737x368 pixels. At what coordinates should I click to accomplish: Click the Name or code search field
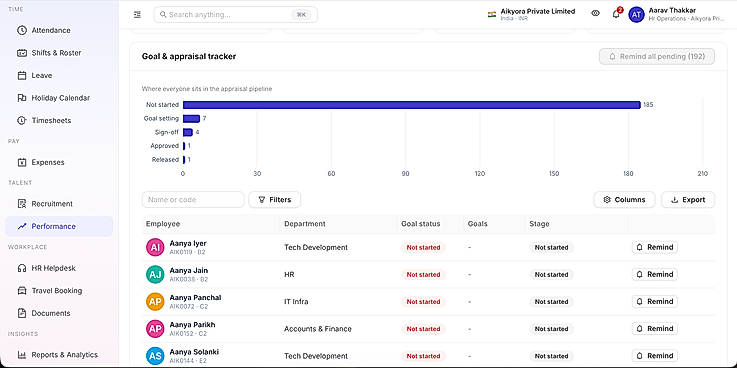[193, 199]
